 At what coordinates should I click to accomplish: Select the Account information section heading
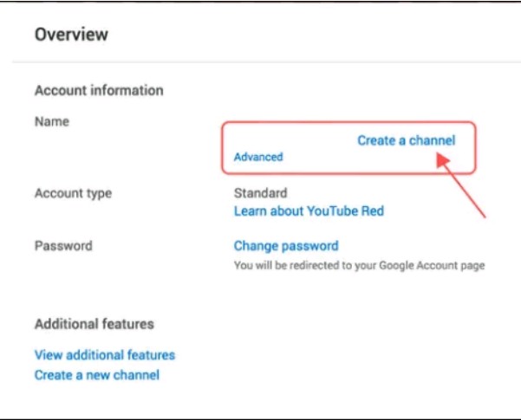(x=99, y=90)
